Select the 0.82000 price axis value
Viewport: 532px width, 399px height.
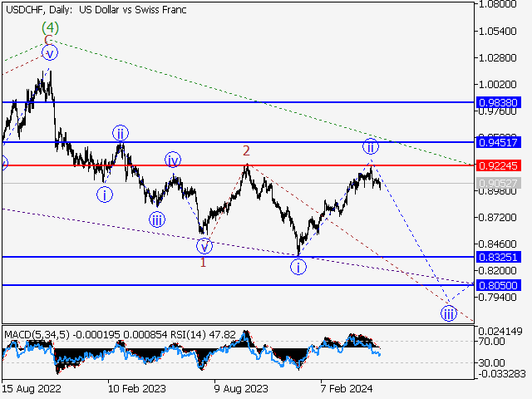coord(497,270)
